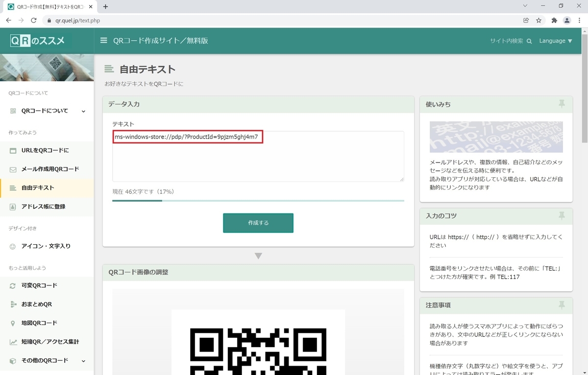Open 可変QRコード sidebar item
Screen dimensions: 588x375
tap(47, 286)
